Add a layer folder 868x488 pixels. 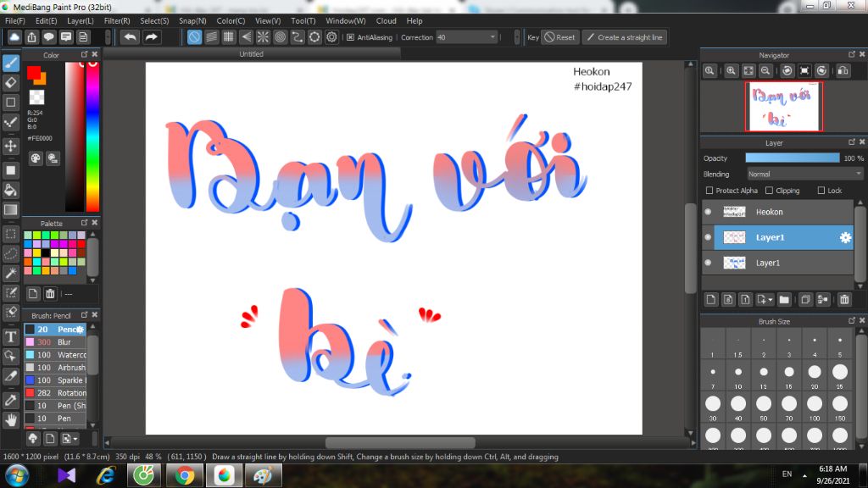coord(784,299)
